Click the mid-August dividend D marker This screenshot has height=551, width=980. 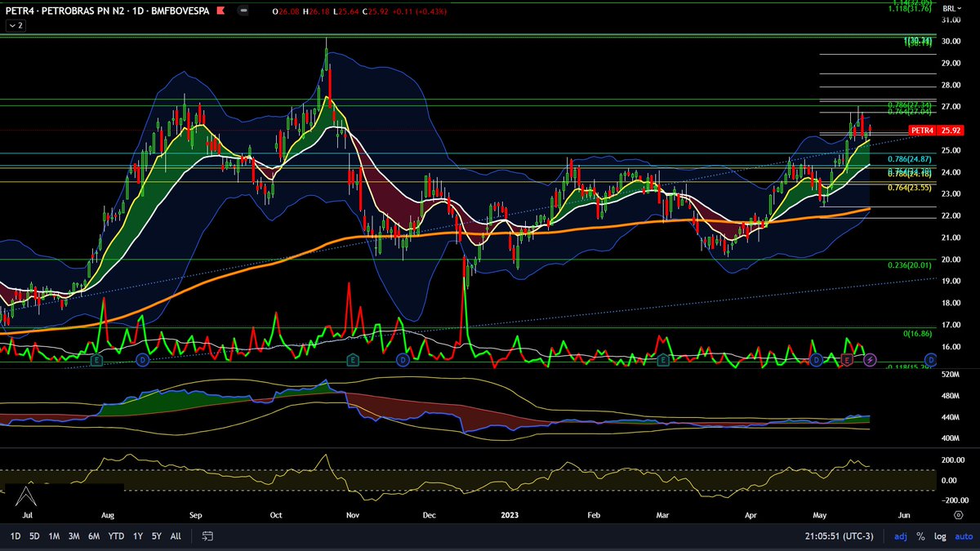click(143, 360)
